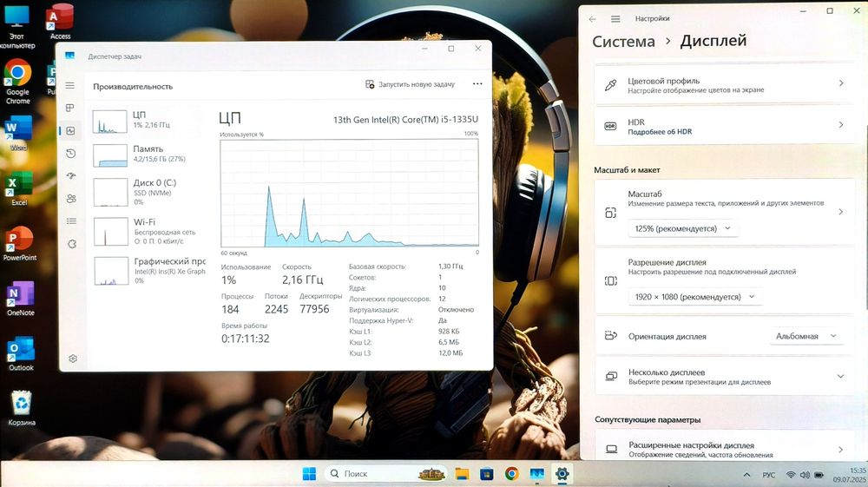
Task: Click the uptime value 0:17:11:32
Action: [246, 339]
